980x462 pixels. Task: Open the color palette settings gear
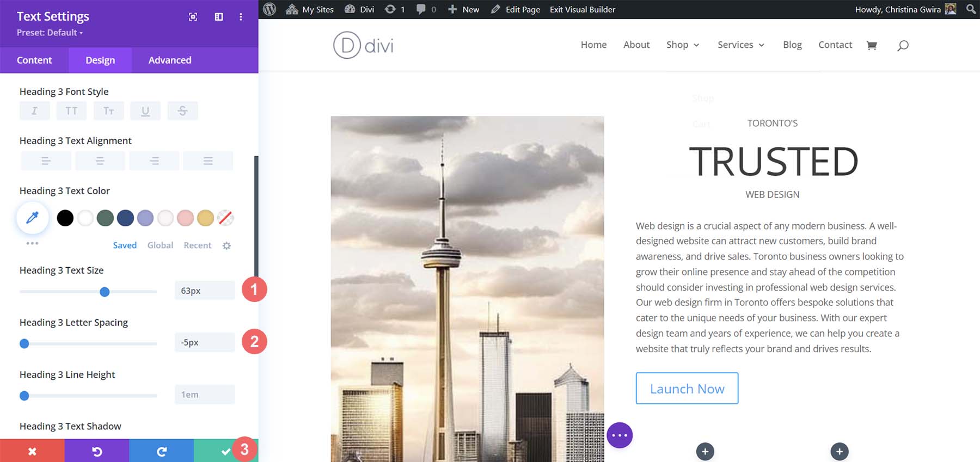tap(226, 246)
